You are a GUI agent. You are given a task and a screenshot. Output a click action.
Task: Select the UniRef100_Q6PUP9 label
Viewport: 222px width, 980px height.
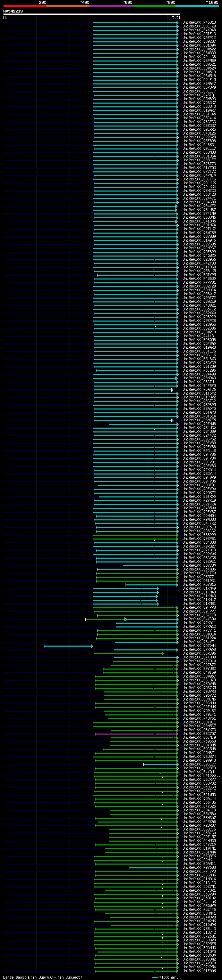point(199,88)
